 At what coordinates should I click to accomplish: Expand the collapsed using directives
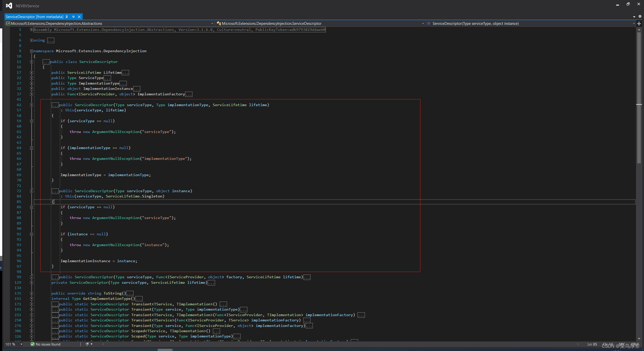click(x=31, y=40)
